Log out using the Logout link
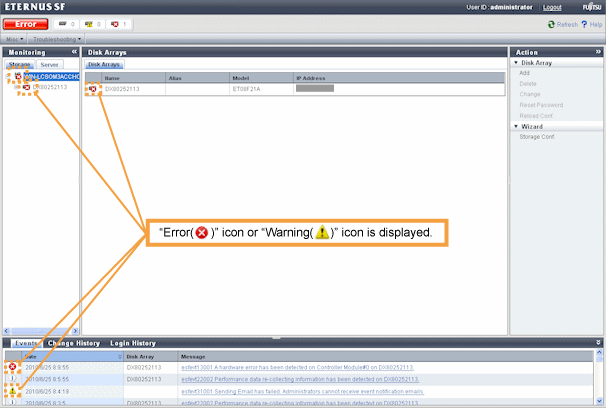 (552, 7)
